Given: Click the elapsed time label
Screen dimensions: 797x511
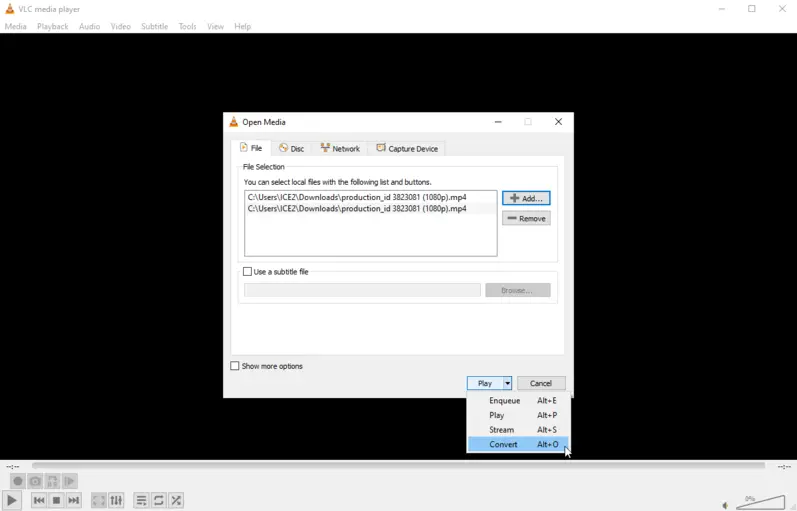Looking at the screenshot, I should 13,466.
